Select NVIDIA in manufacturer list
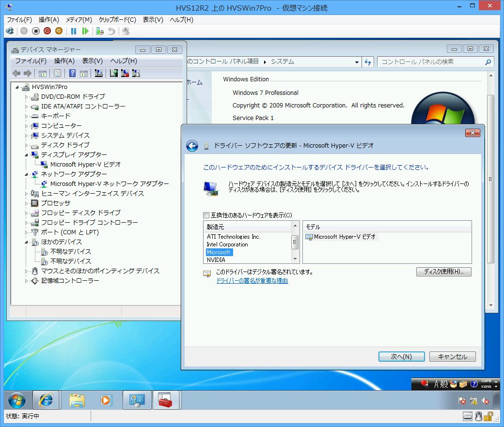Image resolution: width=504 pixels, height=427 pixels. point(216,259)
